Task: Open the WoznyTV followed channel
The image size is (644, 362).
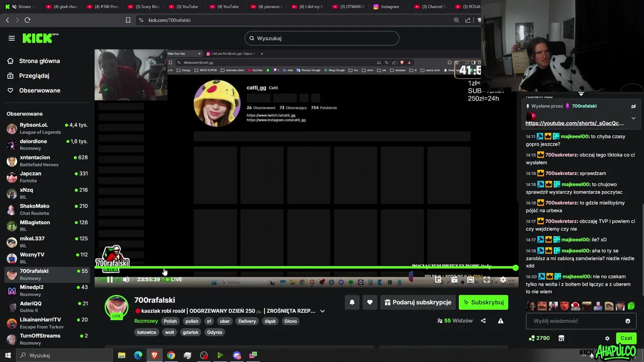Action: pyautogui.click(x=47, y=258)
